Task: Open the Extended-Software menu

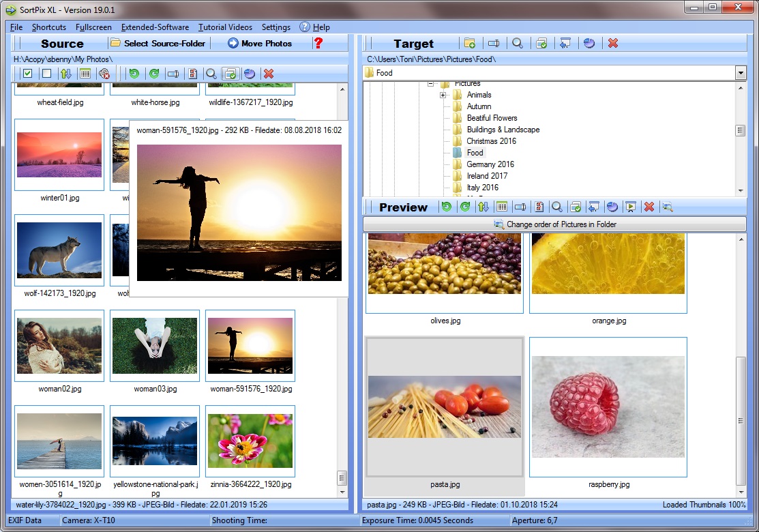Action: (155, 27)
